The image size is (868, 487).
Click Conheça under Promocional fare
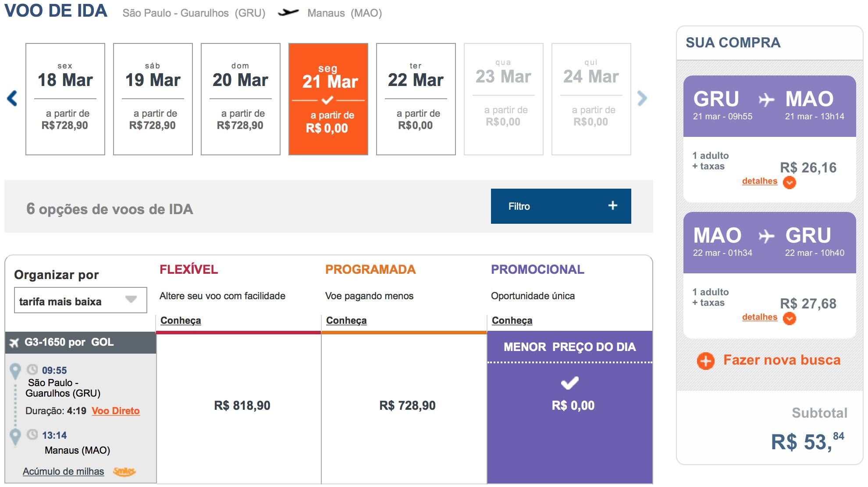(512, 321)
